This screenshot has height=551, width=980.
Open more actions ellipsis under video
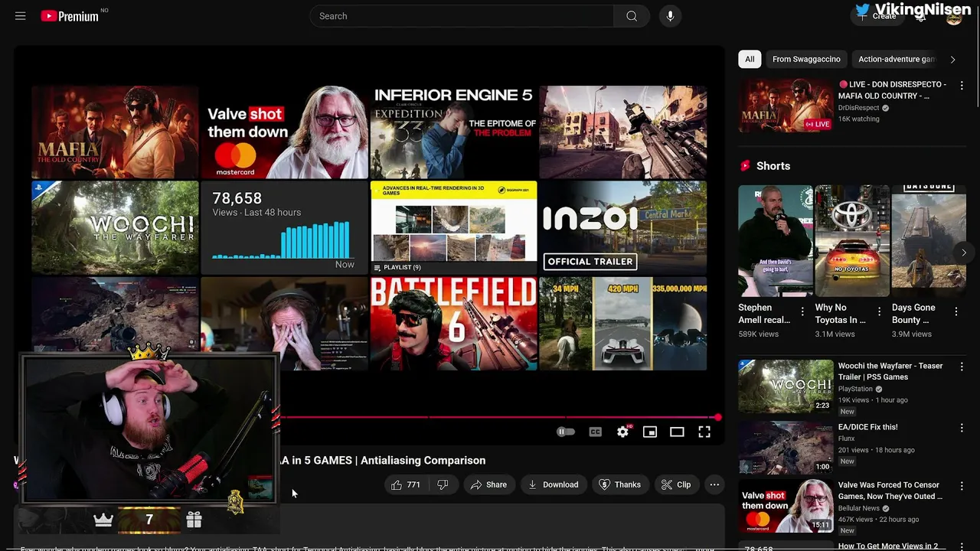coord(714,484)
